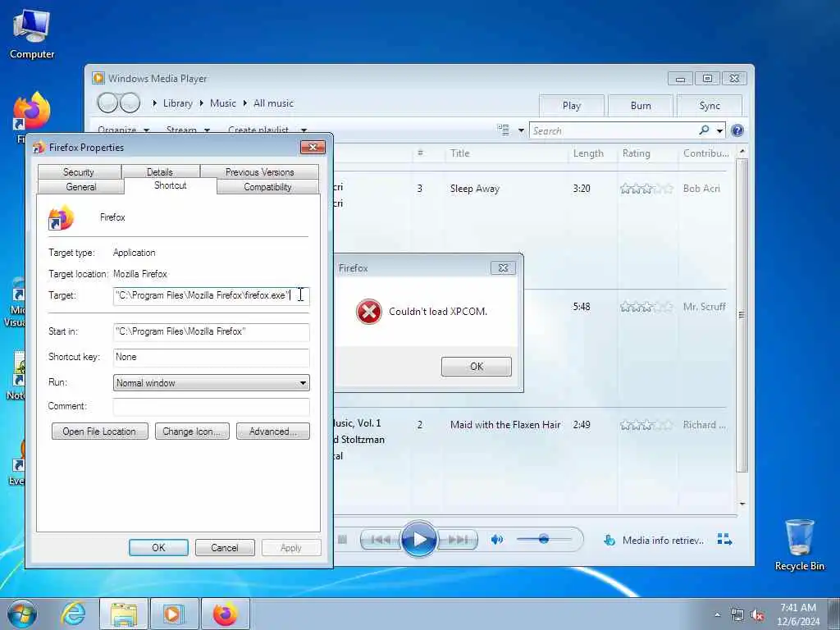Viewport: 840px width, 630px height.
Task: Click Firefox icon in the taskbar
Action: (225, 614)
